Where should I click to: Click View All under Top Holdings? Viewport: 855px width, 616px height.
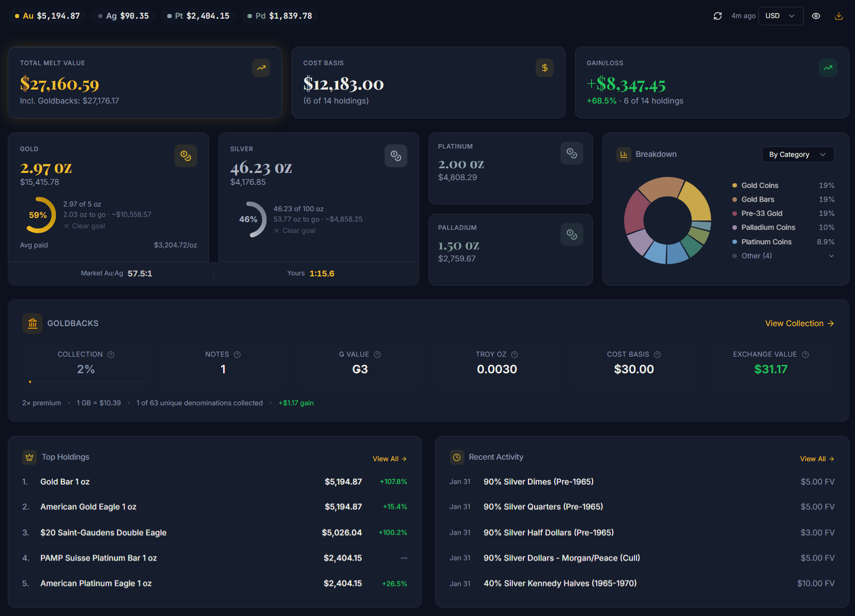(x=390, y=459)
